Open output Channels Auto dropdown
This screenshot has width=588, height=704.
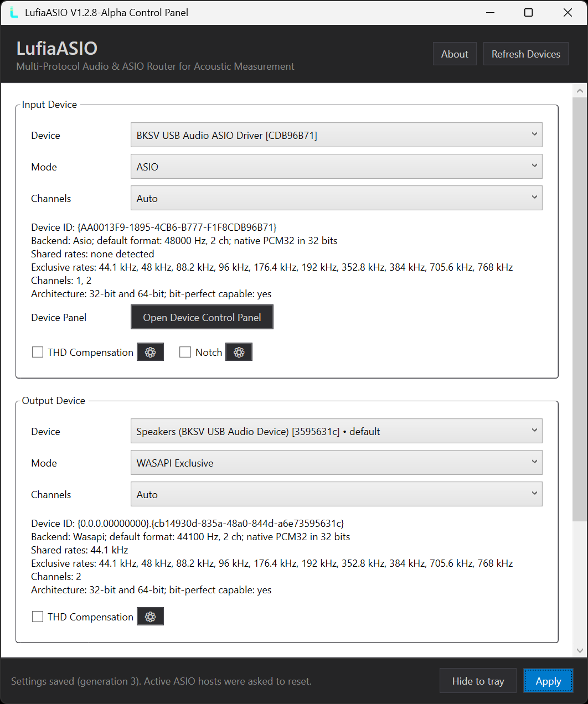pos(336,494)
